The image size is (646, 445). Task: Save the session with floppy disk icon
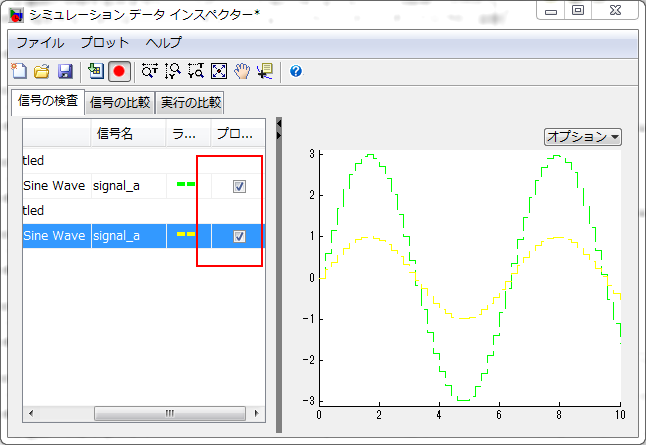point(65,71)
